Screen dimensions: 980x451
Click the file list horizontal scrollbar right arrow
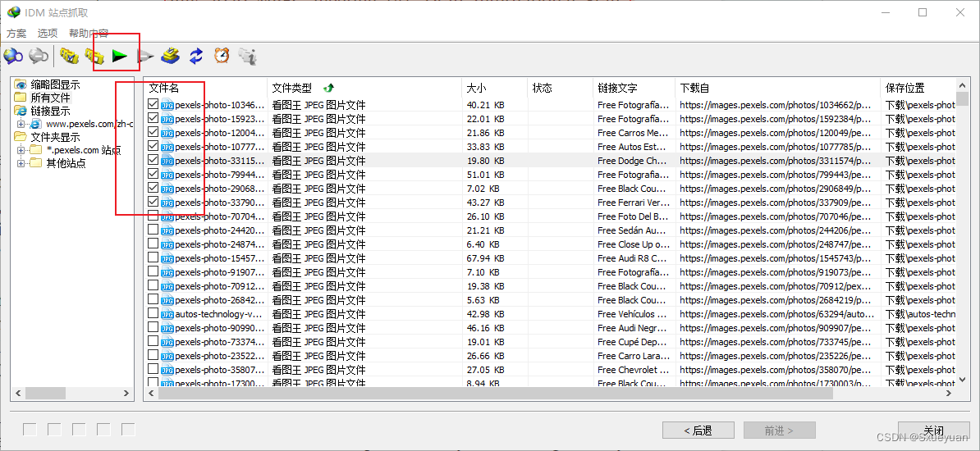click(x=949, y=394)
